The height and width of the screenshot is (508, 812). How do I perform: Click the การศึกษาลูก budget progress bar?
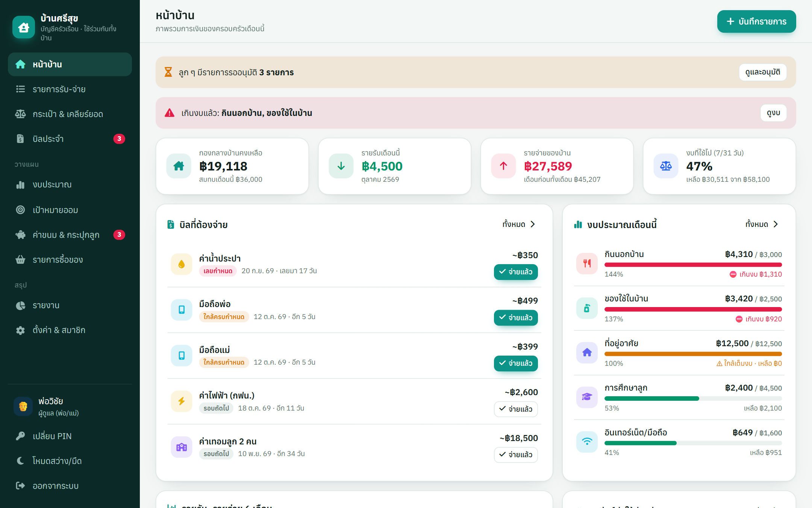pyautogui.click(x=693, y=398)
